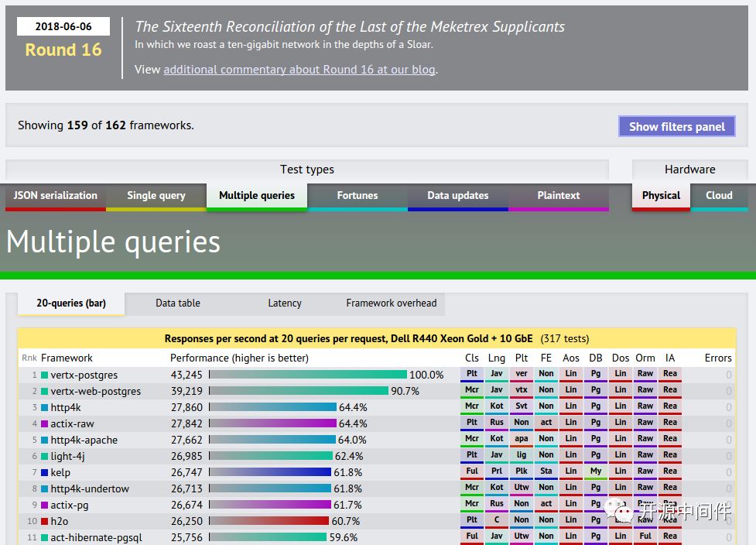756x545 pixels.
Task: Open the additional commentary about Round 16 link
Action: tap(299, 70)
